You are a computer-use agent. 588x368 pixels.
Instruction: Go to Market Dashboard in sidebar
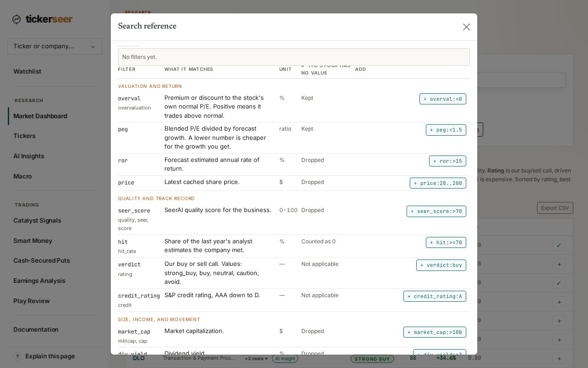coord(40,116)
